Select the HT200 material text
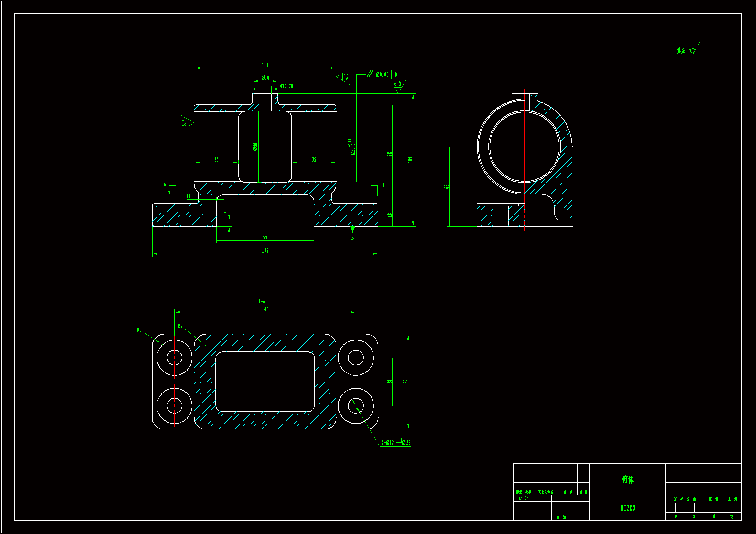This screenshot has width=756, height=534. click(x=628, y=508)
